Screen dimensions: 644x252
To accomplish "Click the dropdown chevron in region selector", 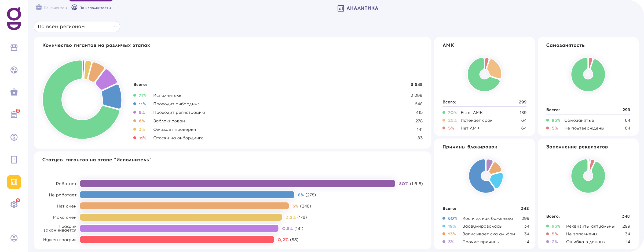I will tap(115, 27).
